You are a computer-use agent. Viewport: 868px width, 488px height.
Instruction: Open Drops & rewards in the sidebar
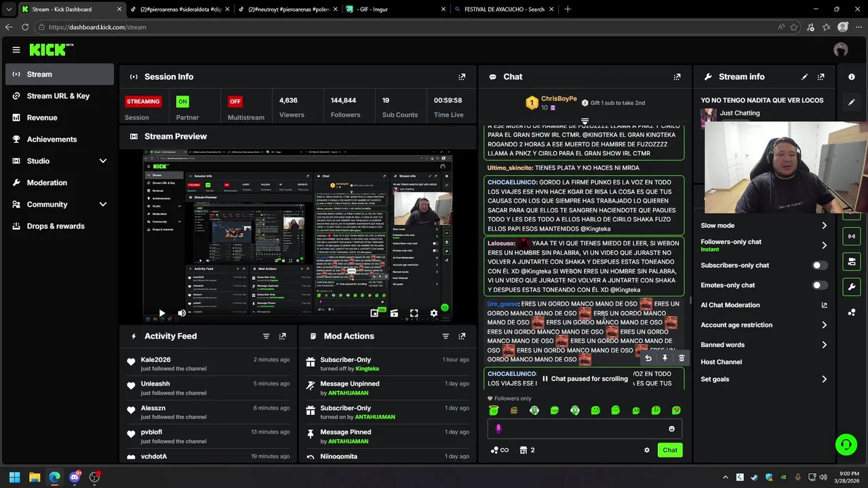[60, 226]
